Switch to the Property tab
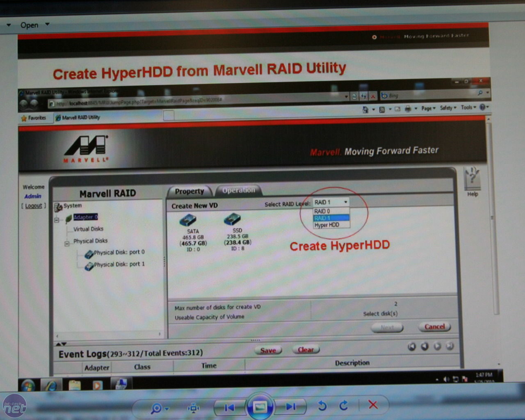Viewport: 525px width, 420px height. point(189,192)
